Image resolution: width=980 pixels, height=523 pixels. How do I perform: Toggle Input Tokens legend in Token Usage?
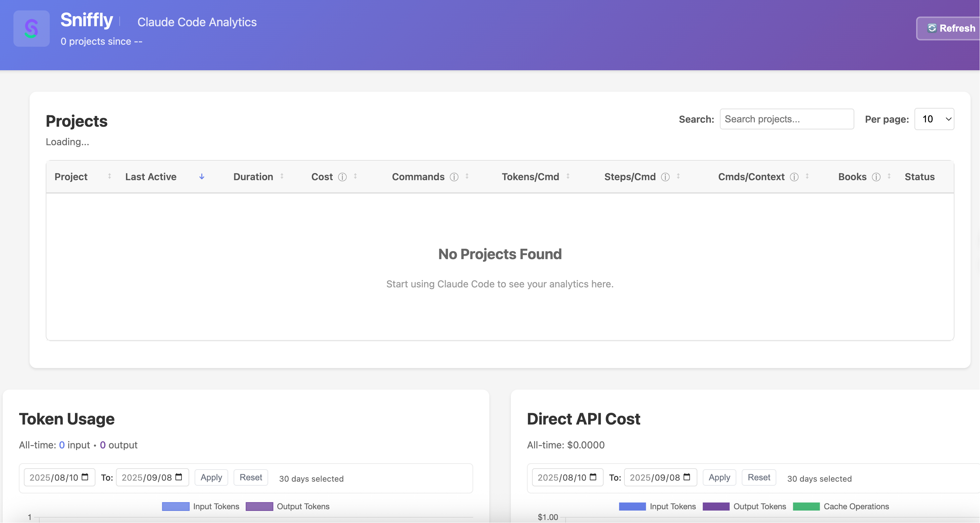click(x=201, y=507)
